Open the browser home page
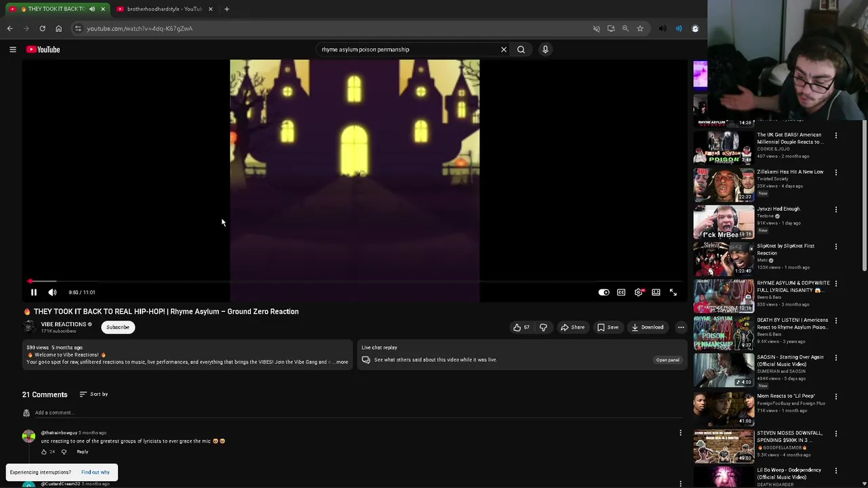The width and height of the screenshot is (868, 488). pos(58,28)
